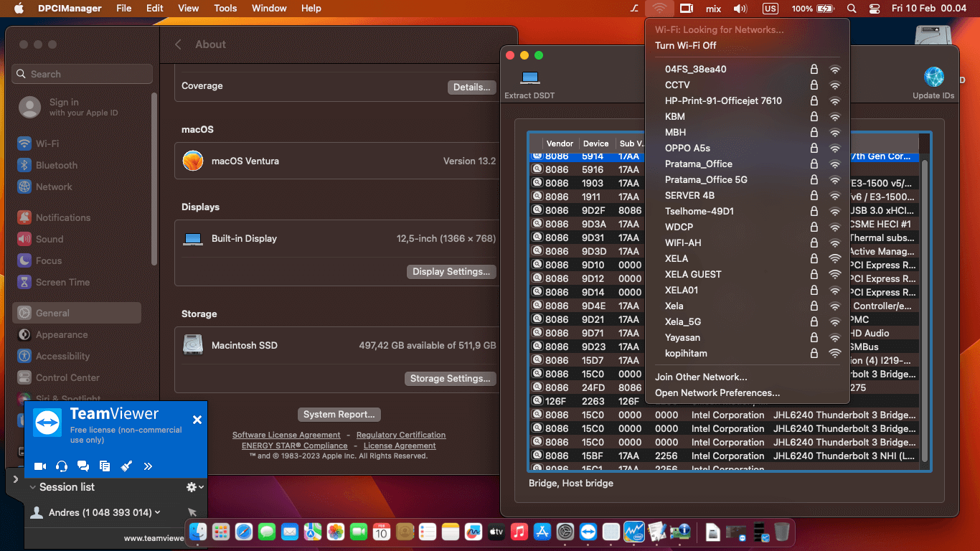Select the row with vendor 126F
The width and height of the screenshot is (980, 551).
(x=724, y=401)
